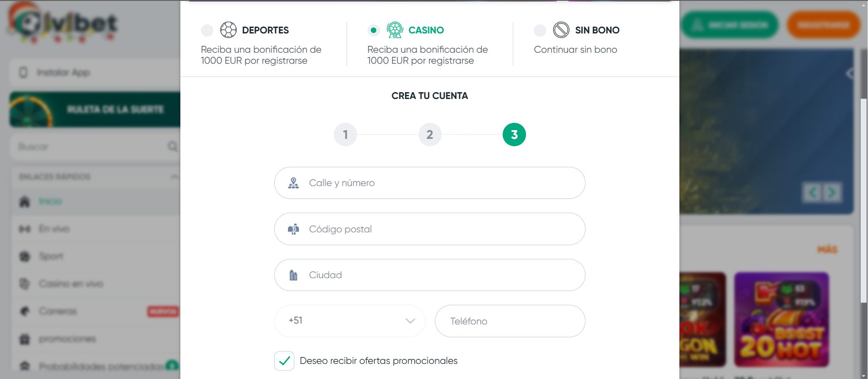The height and width of the screenshot is (379, 868).
Task: Select the Sin Bono radio option
Action: click(540, 31)
